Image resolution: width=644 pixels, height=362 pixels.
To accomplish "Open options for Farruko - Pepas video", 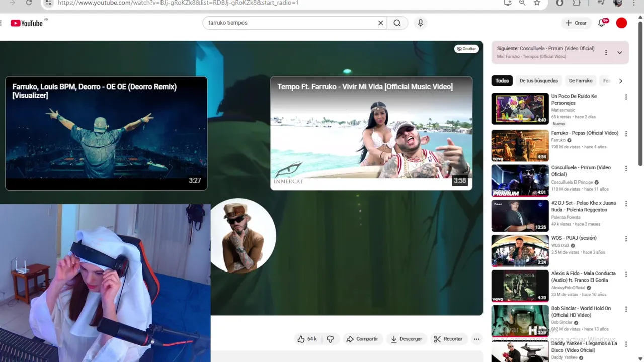I will [626, 134].
